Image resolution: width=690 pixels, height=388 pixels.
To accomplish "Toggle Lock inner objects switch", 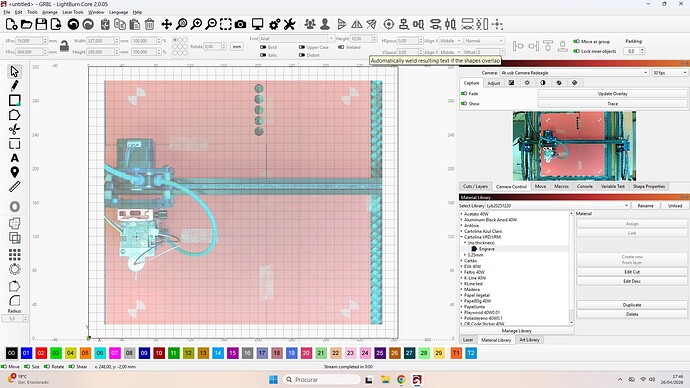I will (576, 51).
